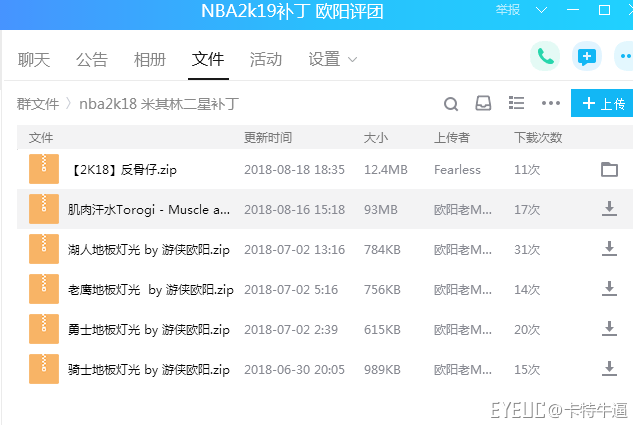Click zip icon of 骑士地板灯光 file
This screenshot has width=633, height=425.
click(44, 369)
